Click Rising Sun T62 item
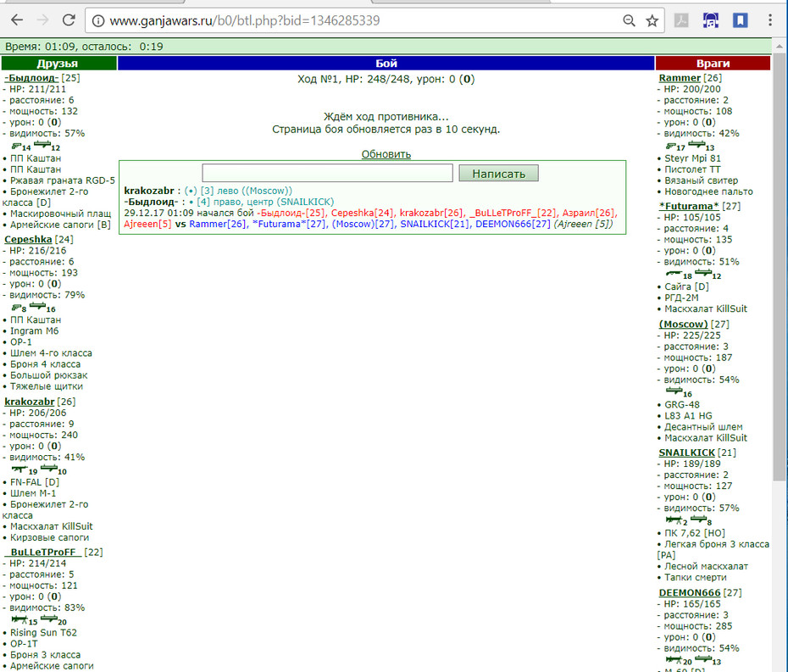The width and height of the screenshot is (788, 672). [x=44, y=632]
